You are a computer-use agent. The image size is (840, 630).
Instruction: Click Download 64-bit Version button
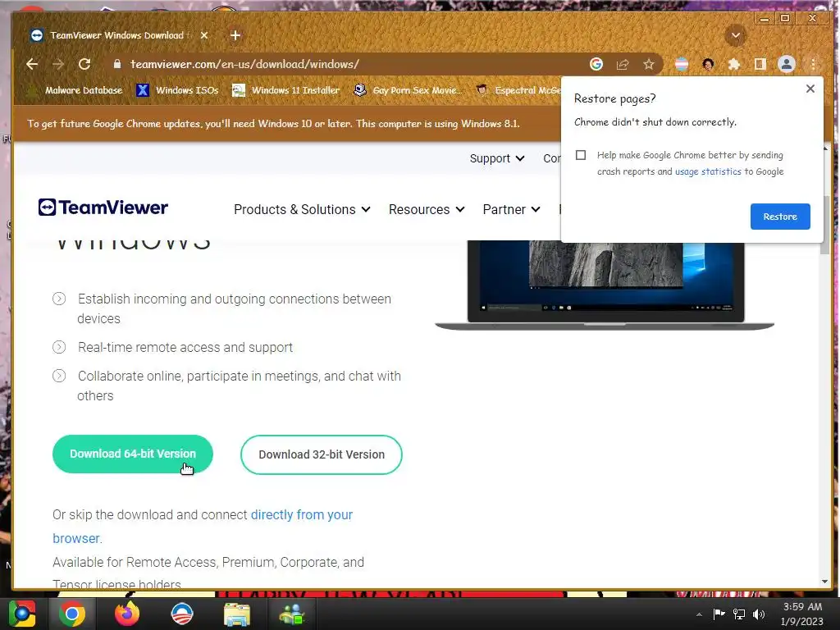pos(132,454)
